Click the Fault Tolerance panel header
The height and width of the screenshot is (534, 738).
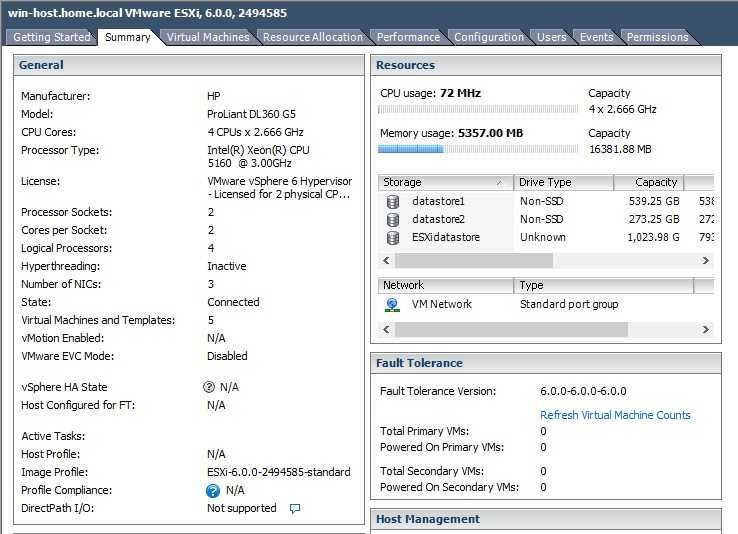(546, 363)
